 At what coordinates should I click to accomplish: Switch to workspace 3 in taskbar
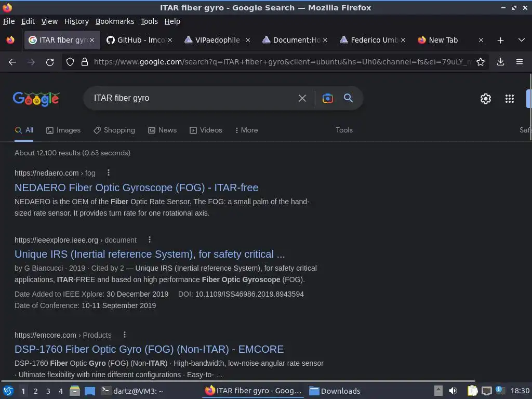tap(48, 391)
